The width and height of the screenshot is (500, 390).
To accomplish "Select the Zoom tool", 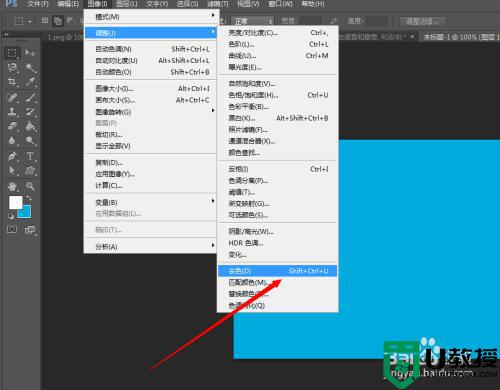I will [x=30, y=186].
